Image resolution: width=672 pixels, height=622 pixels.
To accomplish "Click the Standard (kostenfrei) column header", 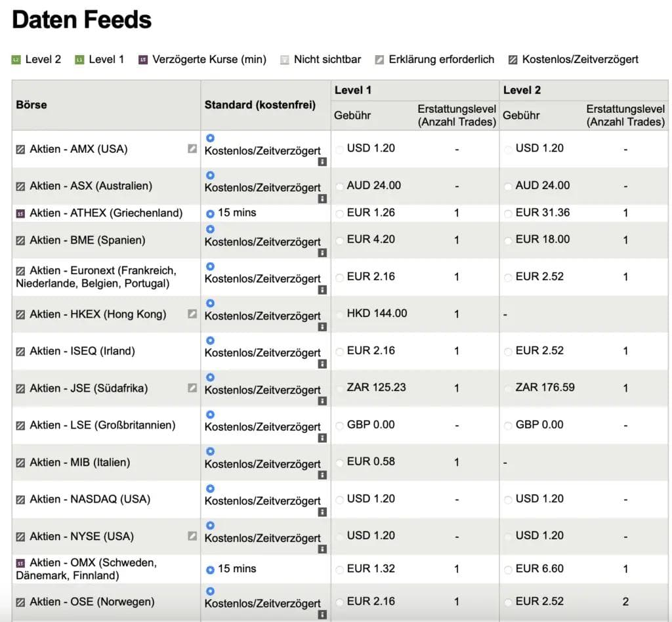I will point(260,105).
